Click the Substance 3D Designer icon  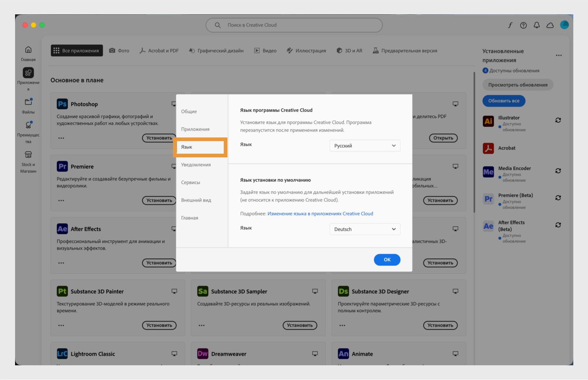[x=343, y=291]
